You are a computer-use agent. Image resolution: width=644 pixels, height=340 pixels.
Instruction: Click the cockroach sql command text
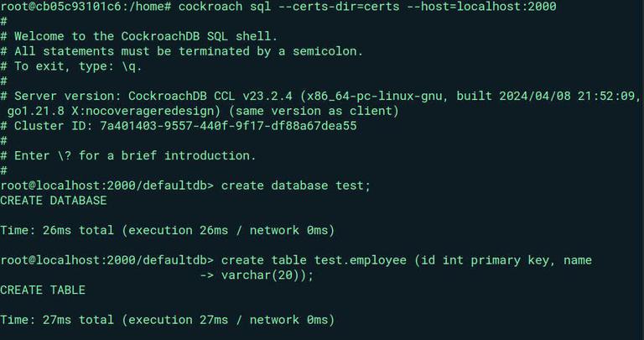[x=224, y=7]
